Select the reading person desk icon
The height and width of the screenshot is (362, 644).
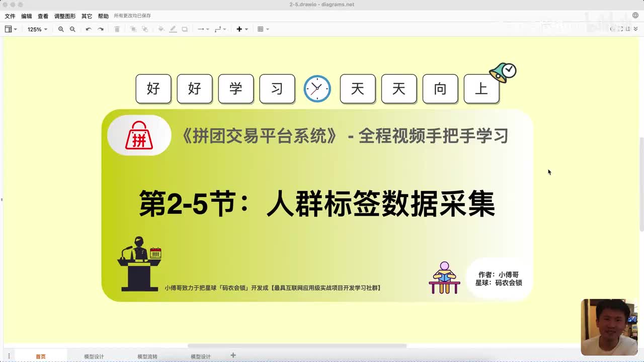[444, 278]
